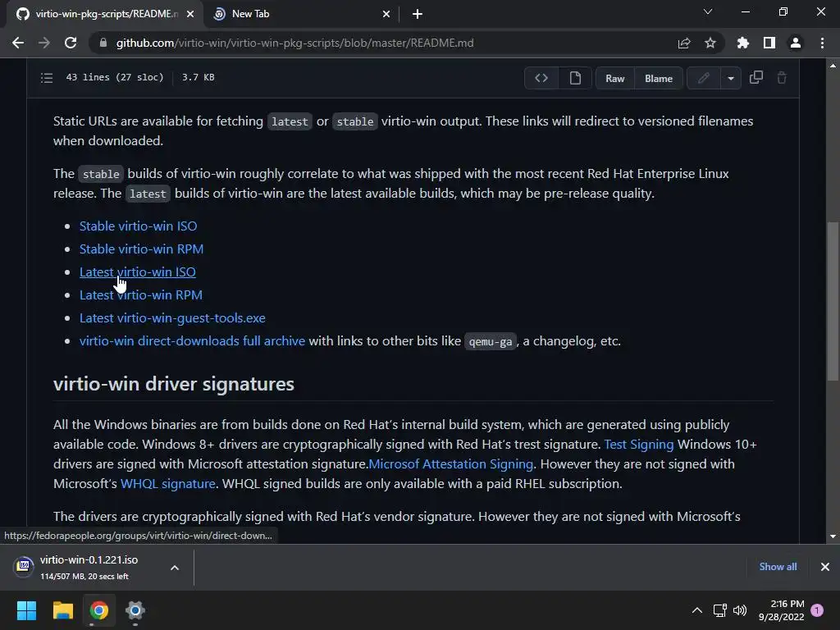Screen dimensions: 840x630
Task: Close the virtio-win-pkg-scripts tab
Action: (x=190, y=14)
